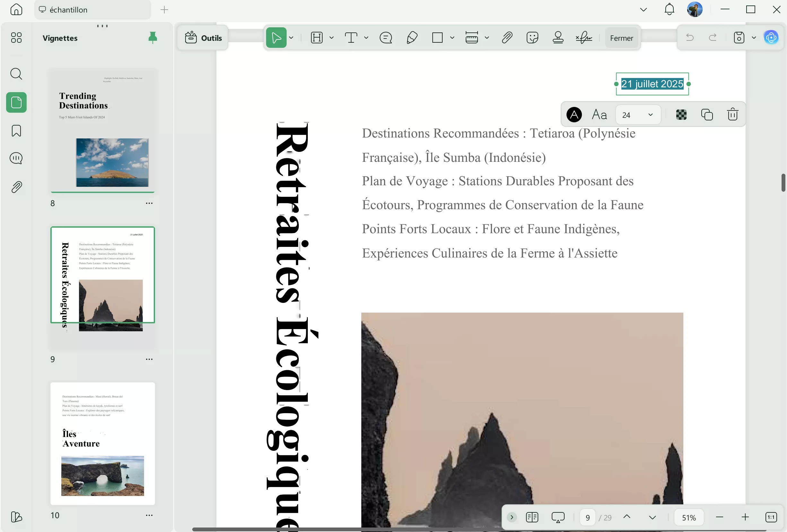Select the stamp tool
The width and height of the screenshot is (787, 532).
[x=558, y=37]
